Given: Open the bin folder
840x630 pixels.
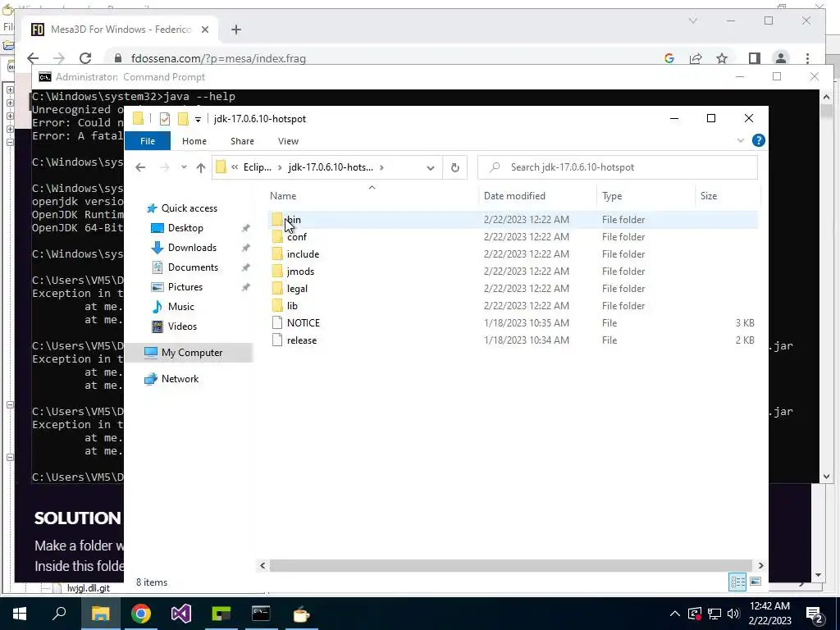Looking at the screenshot, I should 293,220.
